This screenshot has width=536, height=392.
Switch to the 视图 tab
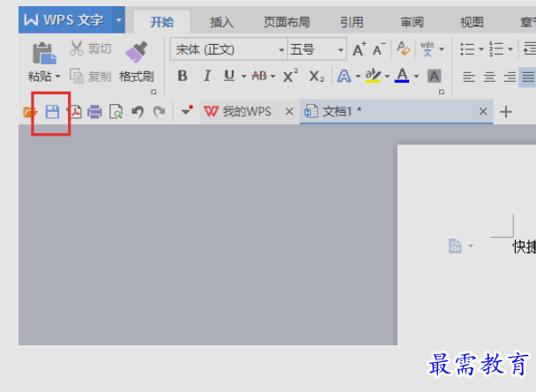[x=472, y=22]
